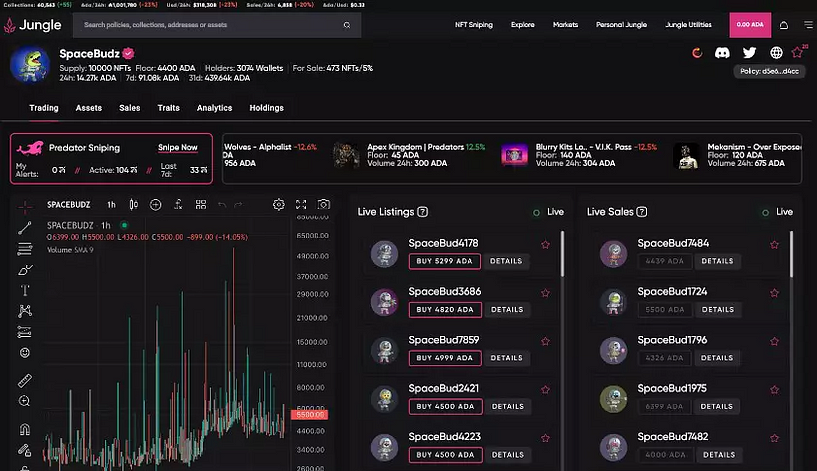Favorite SpaceBud1724 with star
The height and width of the screenshot is (471, 817).
pos(774,293)
